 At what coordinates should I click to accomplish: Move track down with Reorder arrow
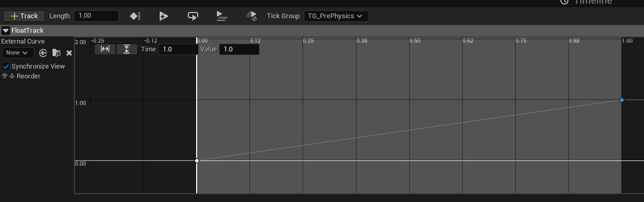11,76
